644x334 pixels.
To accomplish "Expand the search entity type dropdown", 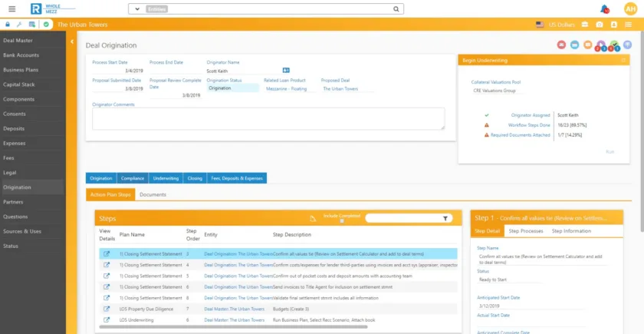I will tap(137, 9).
